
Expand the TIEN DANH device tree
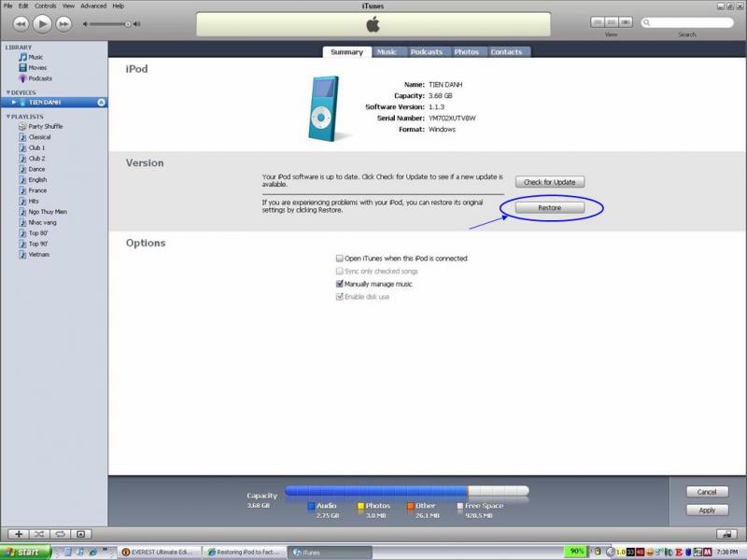[13, 102]
